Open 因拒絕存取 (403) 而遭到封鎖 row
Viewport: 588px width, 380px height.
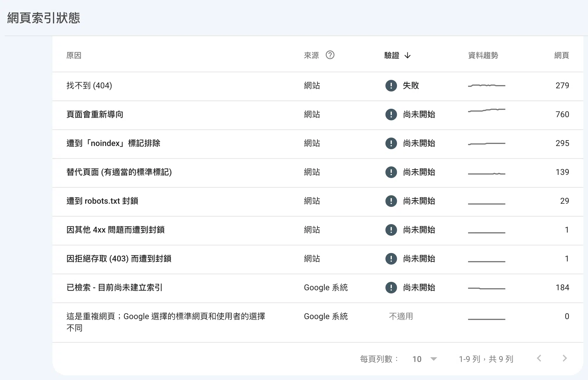click(x=318, y=260)
